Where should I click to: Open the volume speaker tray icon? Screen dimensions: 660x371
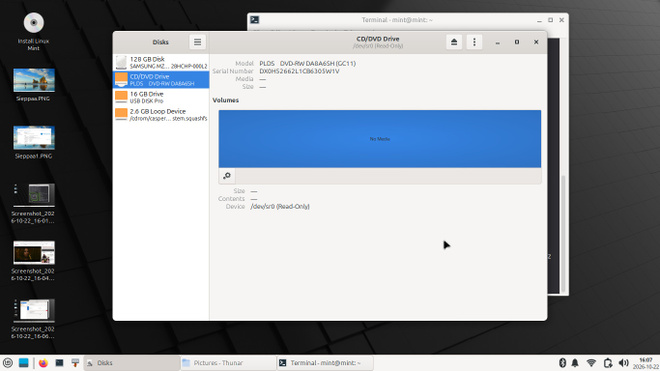click(623, 363)
